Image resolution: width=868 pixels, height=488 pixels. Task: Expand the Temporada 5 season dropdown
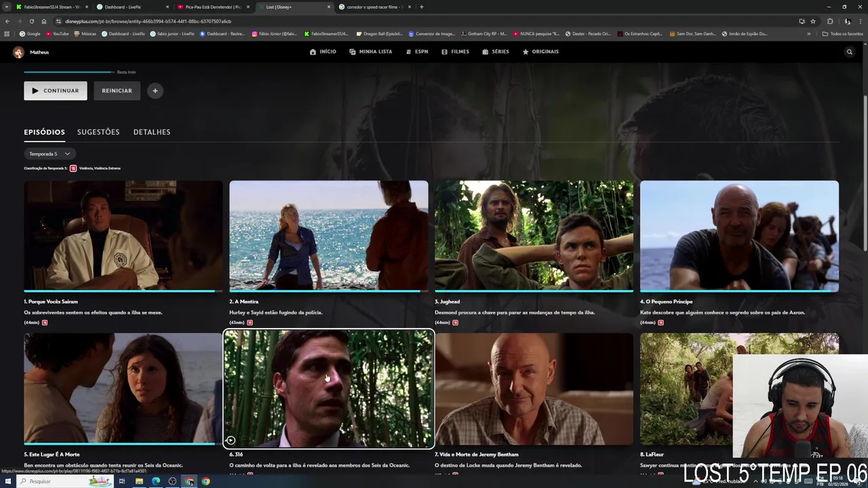[50, 154]
